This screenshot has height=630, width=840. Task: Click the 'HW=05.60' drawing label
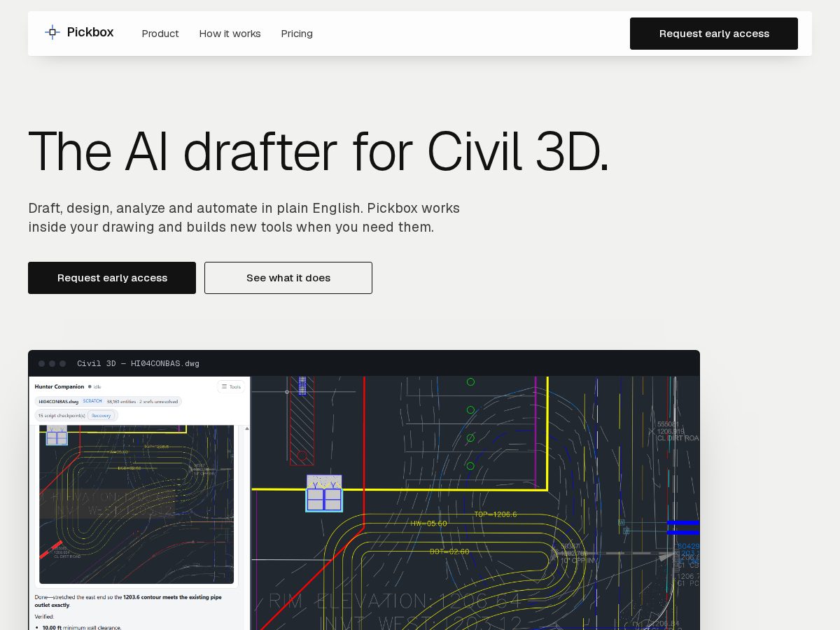point(428,523)
